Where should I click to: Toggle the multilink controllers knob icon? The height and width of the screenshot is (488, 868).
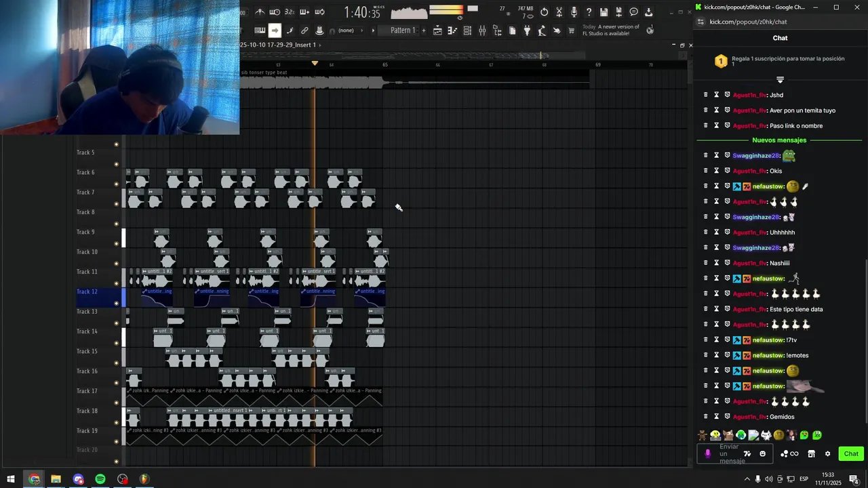click(x=319, y=30)
